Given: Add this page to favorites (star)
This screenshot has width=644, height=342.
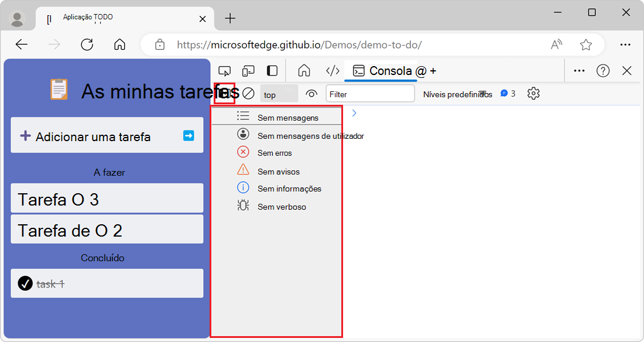Looking at the screenshot, I should tap(586, 45).
